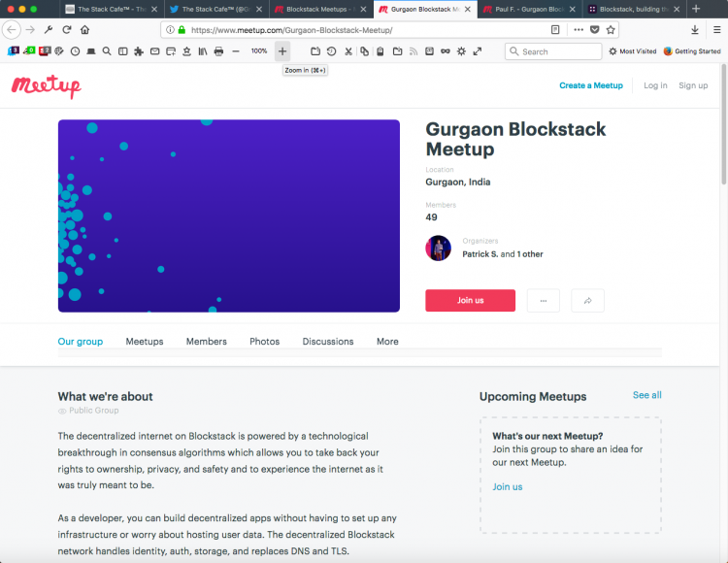Click the Meetup logo
This screenshot has width=728, height=563.
point(47,86)
